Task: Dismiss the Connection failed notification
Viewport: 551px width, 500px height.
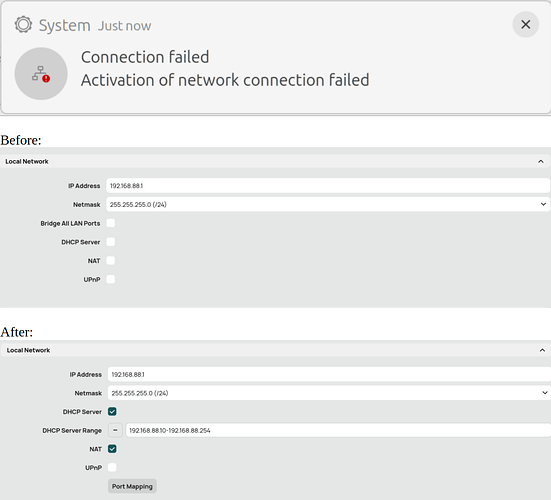Action: click(x=525, y=25)
